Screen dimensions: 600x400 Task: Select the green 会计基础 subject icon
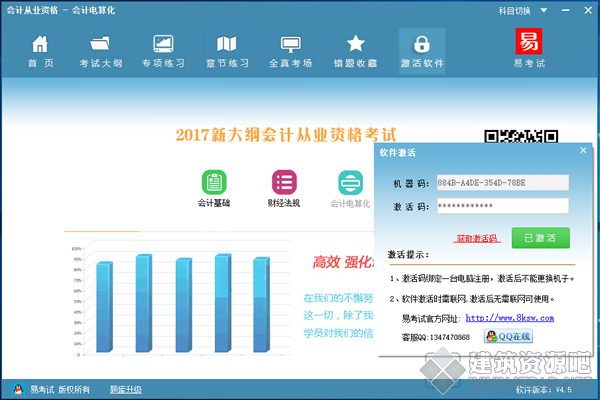[214, 182]
